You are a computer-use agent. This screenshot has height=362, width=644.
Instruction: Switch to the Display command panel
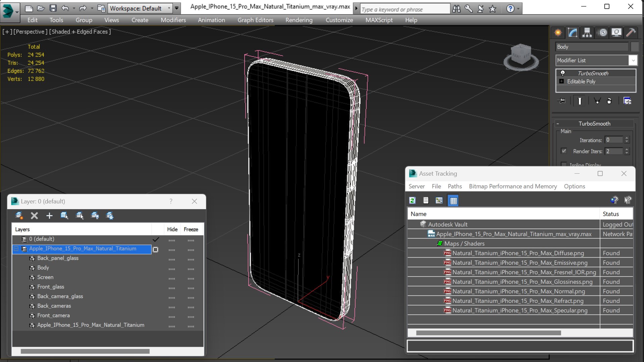pyautogui.click(x=616, y=33)
